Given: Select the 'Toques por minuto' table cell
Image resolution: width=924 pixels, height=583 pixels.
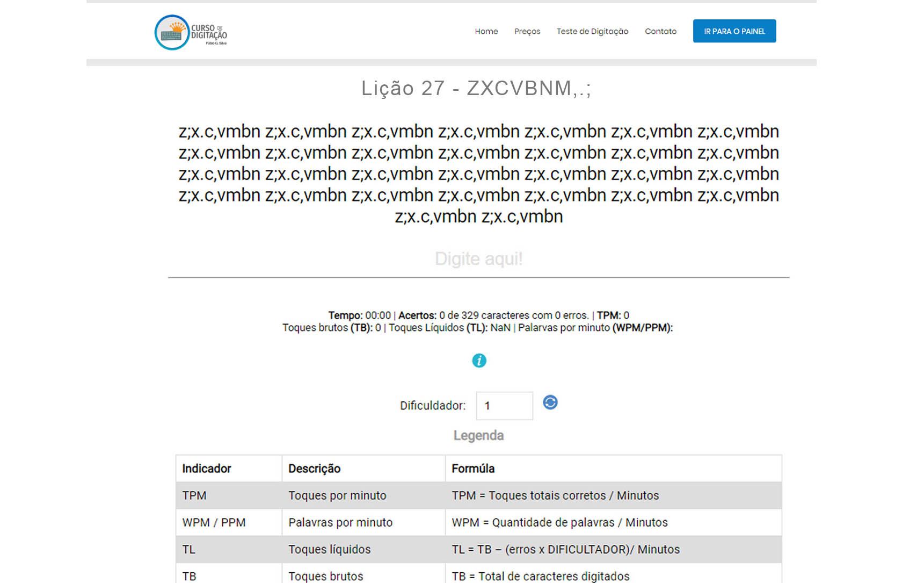Looking at the screenshot, I should [x=337, y=495].
